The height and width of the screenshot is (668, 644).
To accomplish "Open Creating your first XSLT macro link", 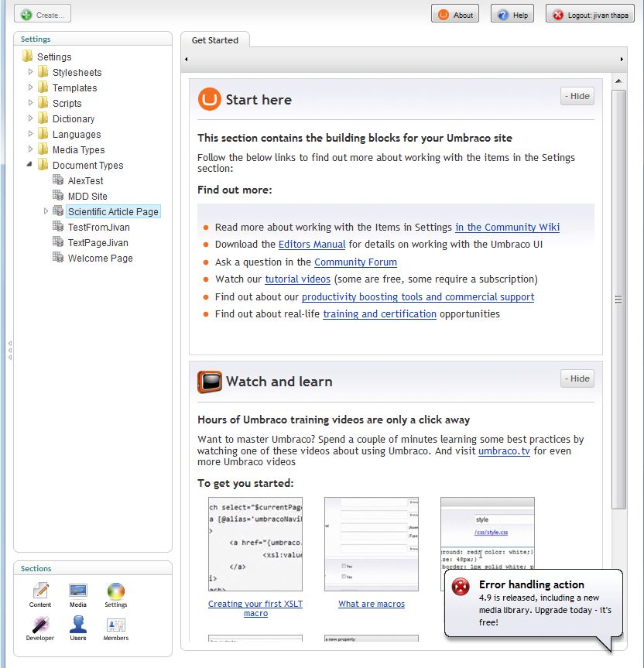I will (255, 608).
